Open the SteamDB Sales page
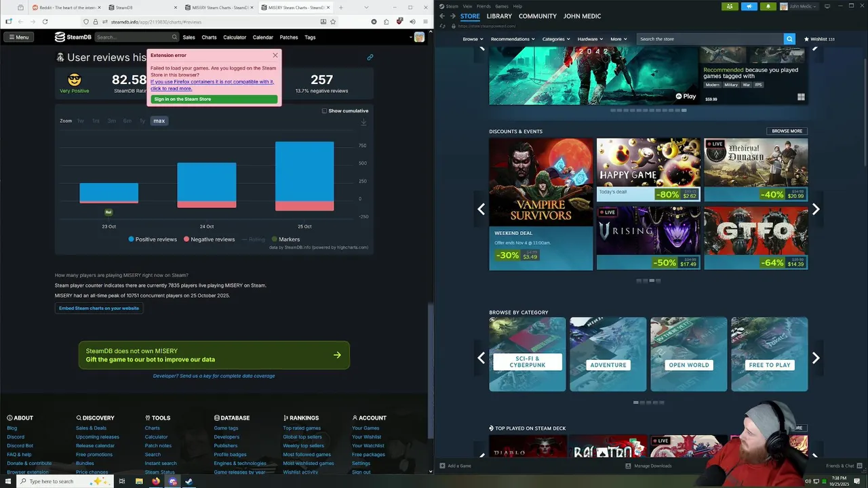Screen dimensions: 868x488 189,37
